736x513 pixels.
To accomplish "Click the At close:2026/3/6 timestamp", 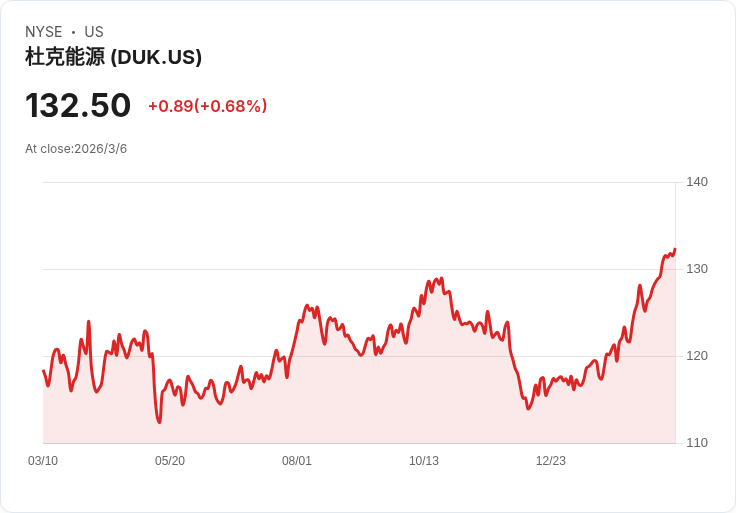I will pos(76,149).
